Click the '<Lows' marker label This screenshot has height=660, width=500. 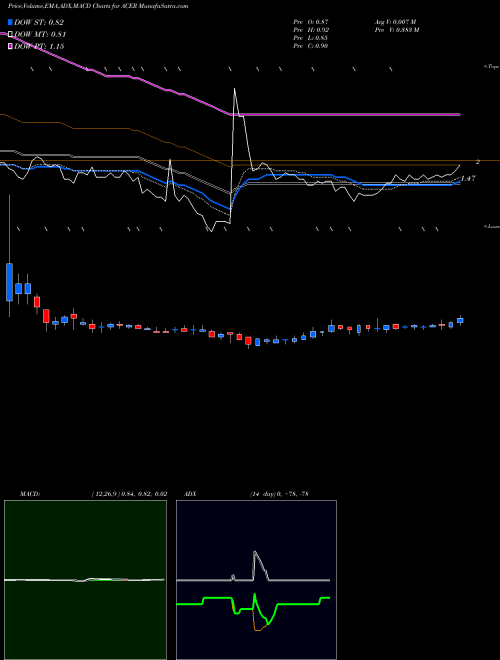[x=492, y=226]
